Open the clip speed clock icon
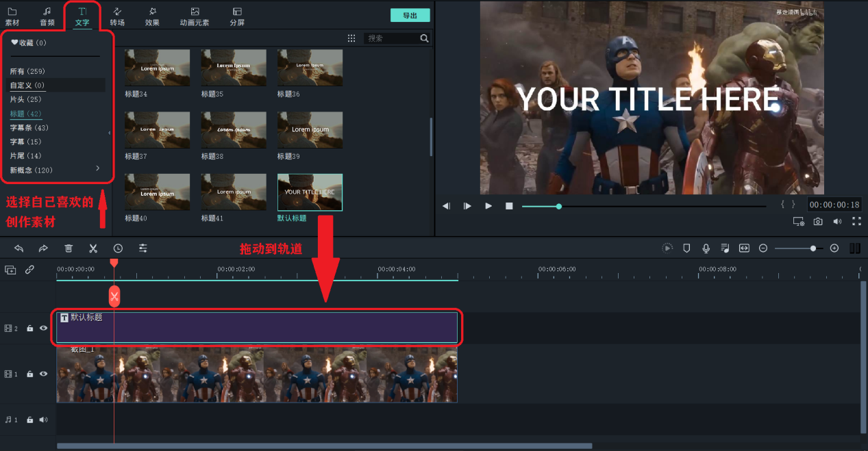Screen dimensions: 868x451 pos(118,248)
